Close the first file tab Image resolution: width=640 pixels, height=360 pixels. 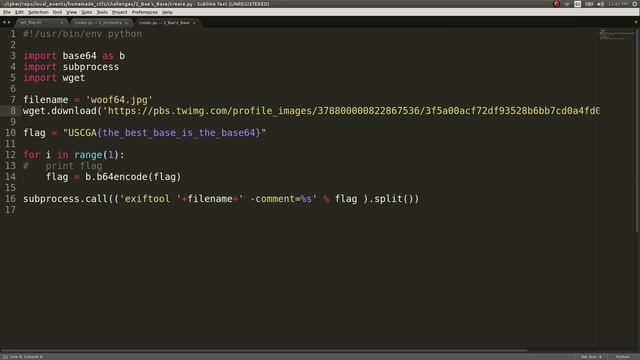[62, 23]
